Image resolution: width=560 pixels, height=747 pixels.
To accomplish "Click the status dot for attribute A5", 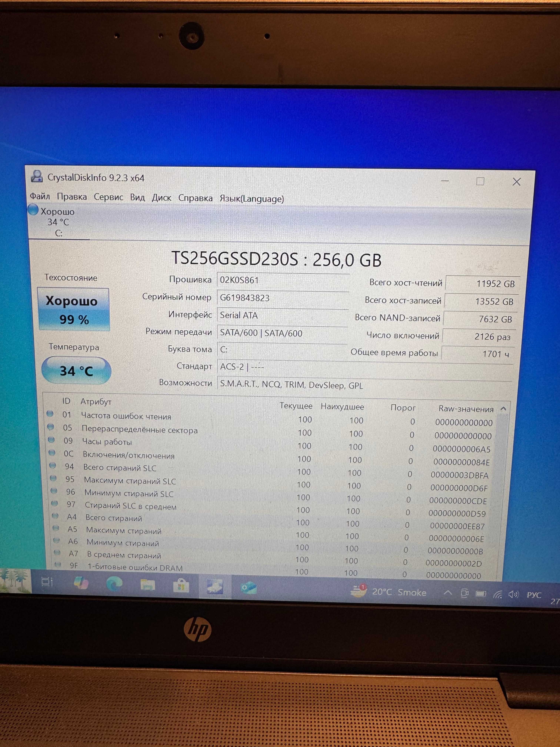I will tap(56, 528).
